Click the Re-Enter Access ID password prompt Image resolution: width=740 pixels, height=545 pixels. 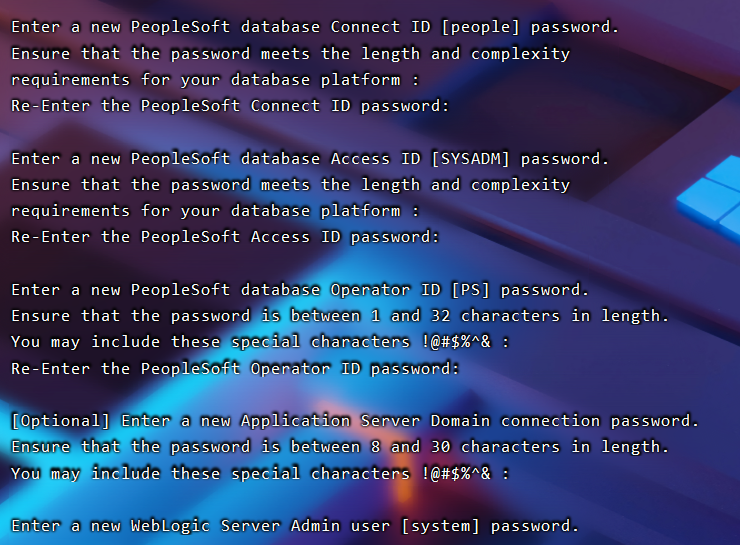pyautogui.click(x=225, y=237)
